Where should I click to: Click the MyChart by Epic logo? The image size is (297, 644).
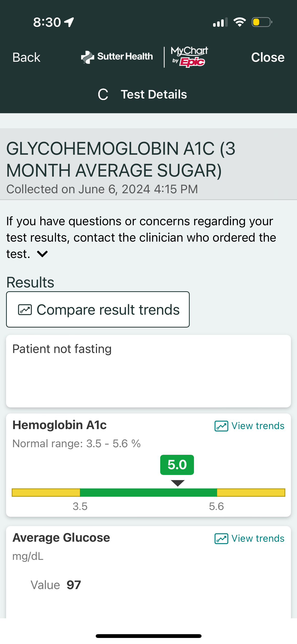tap(189, 57)
